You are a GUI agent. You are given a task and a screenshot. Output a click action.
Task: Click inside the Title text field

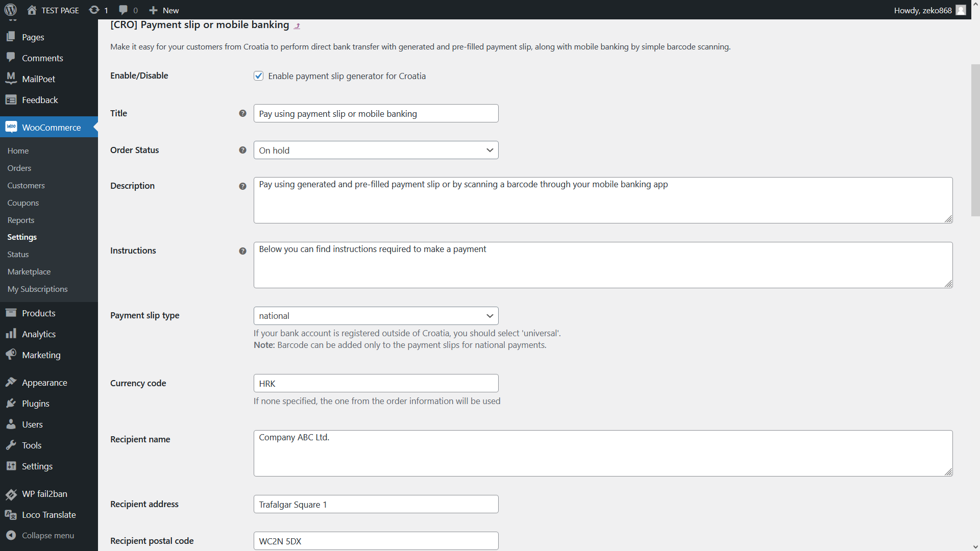point(376,113)
